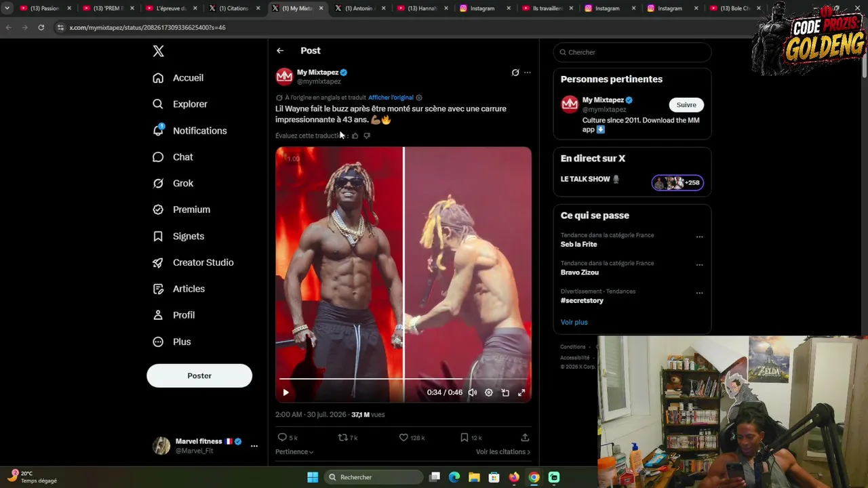868x488 pixels.
Task: Close the (1) My Mixtapez tab
Action: (321, 8)
